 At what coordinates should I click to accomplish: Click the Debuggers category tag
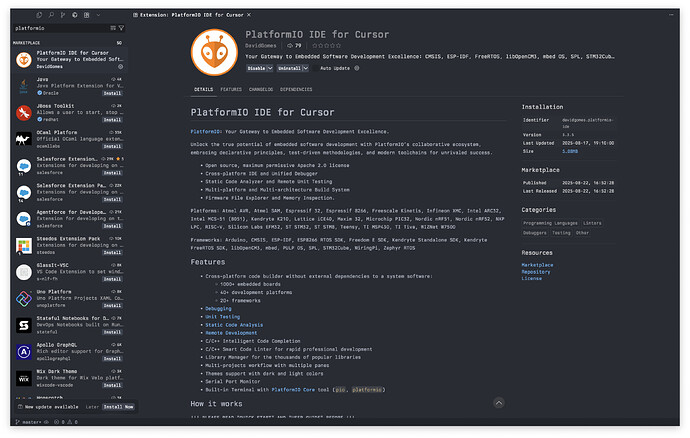point(535,233)
